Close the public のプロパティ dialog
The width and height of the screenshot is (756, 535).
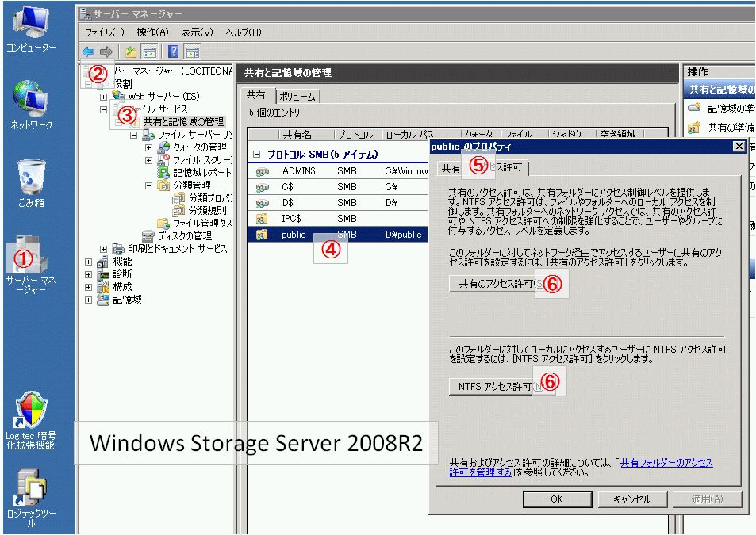(739, 147)
